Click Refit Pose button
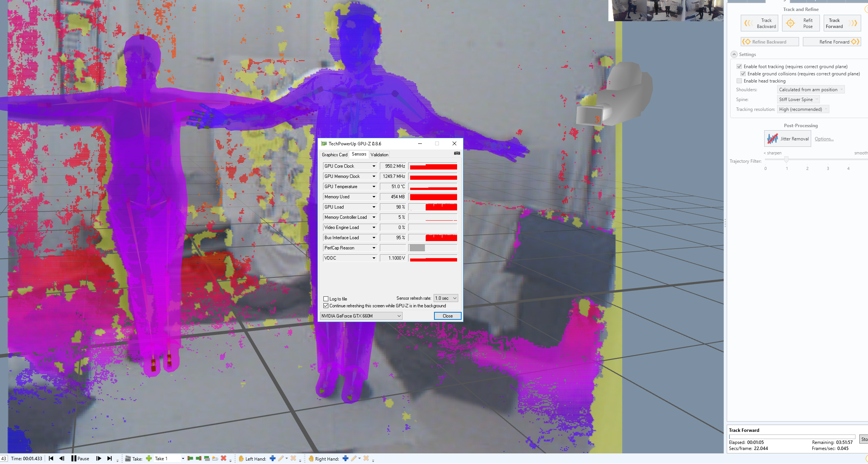868x464 pixels. coord(801,23)
